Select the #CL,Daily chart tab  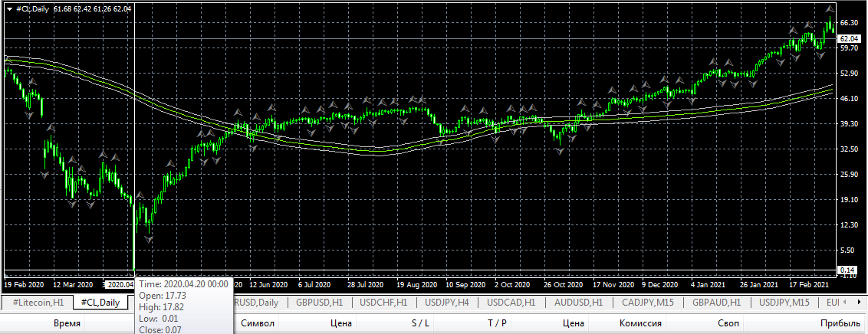(x=100, y=303)
